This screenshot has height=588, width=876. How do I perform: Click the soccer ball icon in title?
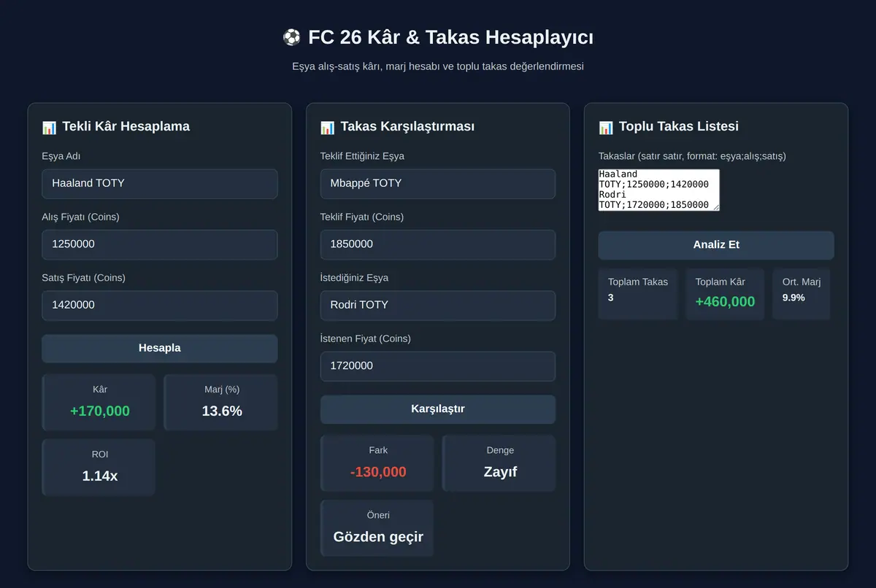click(291, 37)
